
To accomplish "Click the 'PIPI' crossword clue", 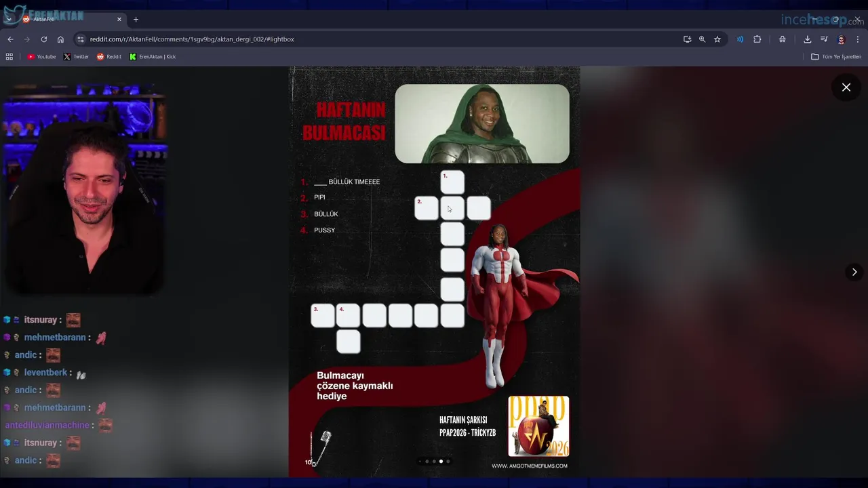I will 319,197.
